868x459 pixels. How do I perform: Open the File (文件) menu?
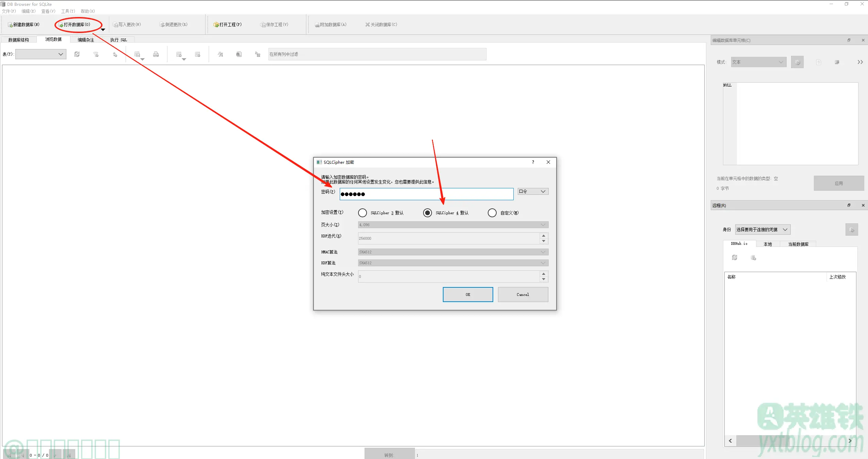pos(9,11)
